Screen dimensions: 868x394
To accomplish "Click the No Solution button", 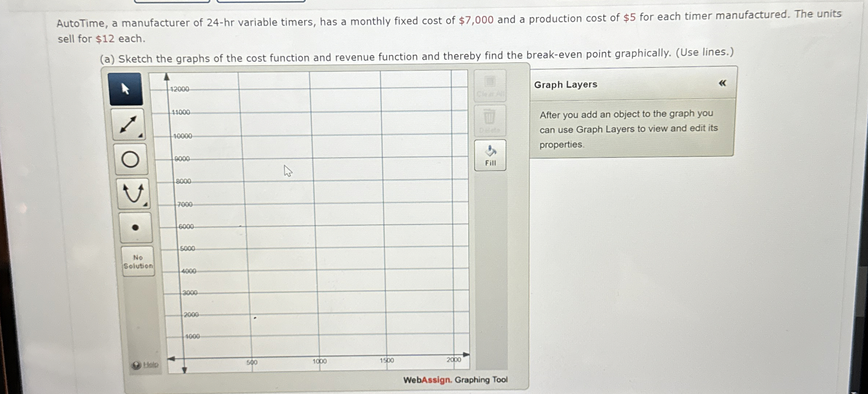I will tap(138, 262).
